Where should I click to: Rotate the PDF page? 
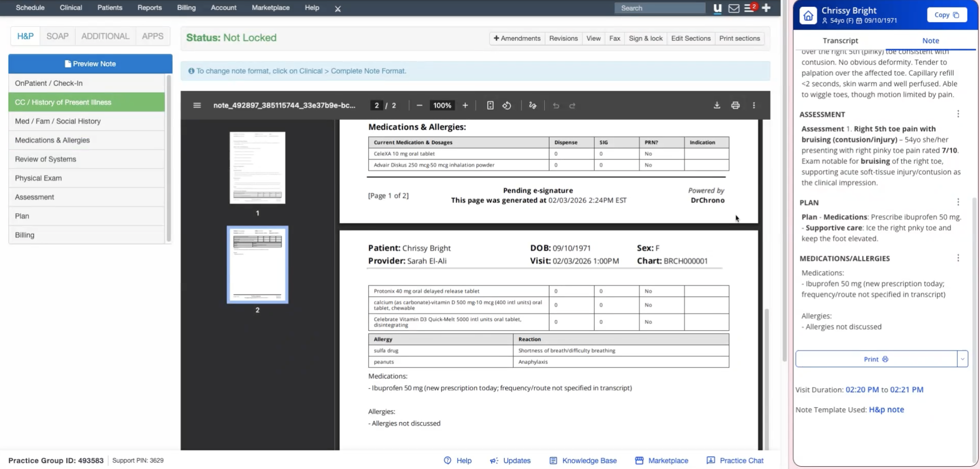pos(507,105)
